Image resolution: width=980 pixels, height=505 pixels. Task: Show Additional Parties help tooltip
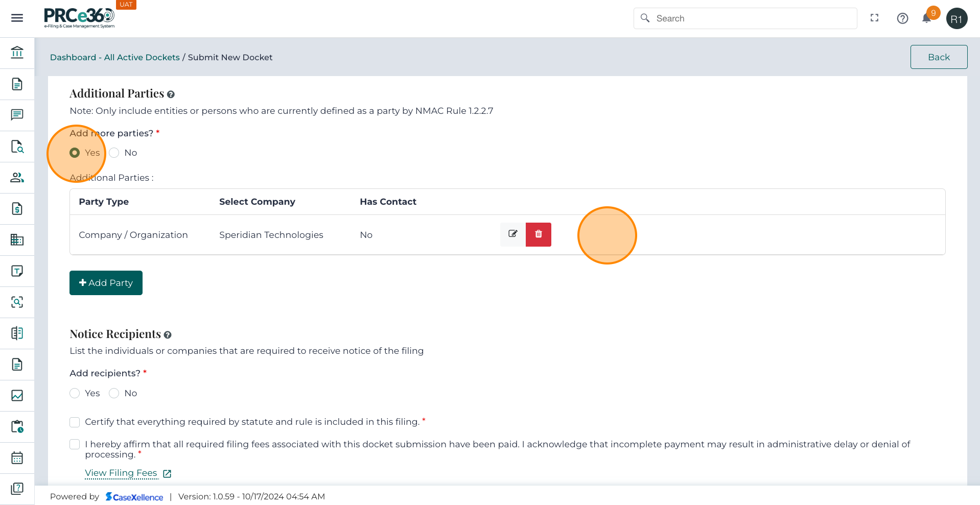171,94
